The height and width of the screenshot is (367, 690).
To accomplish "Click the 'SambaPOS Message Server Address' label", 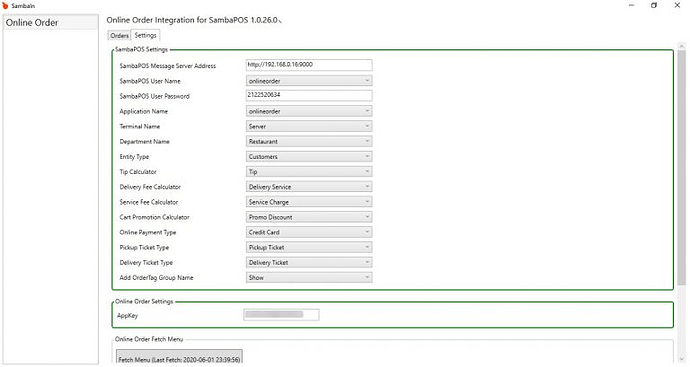I will pos(168,66).
